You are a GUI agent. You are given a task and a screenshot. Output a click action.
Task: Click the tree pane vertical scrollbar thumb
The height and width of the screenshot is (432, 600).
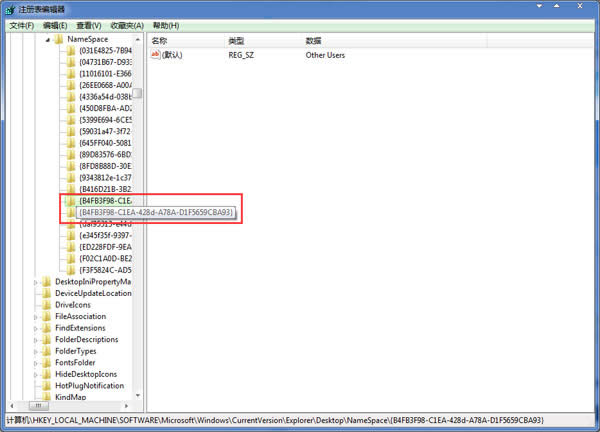tap(138, 92)
